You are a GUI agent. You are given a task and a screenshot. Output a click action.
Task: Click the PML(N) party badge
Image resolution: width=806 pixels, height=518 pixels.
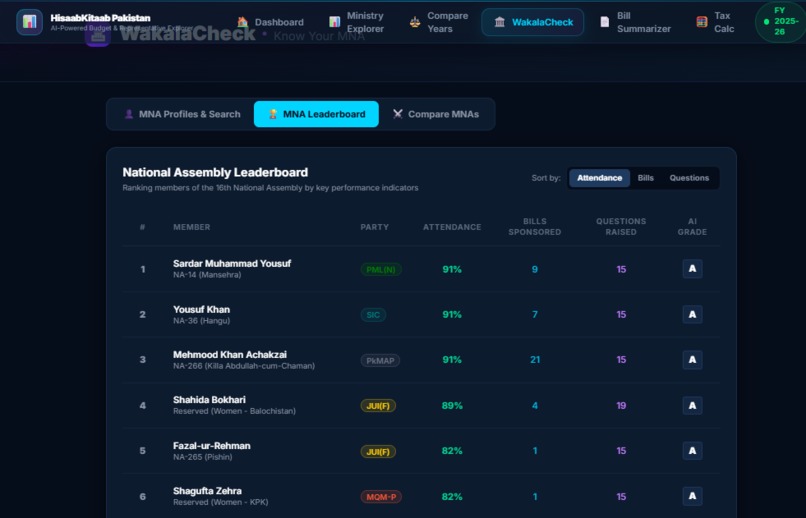point(381,269)
